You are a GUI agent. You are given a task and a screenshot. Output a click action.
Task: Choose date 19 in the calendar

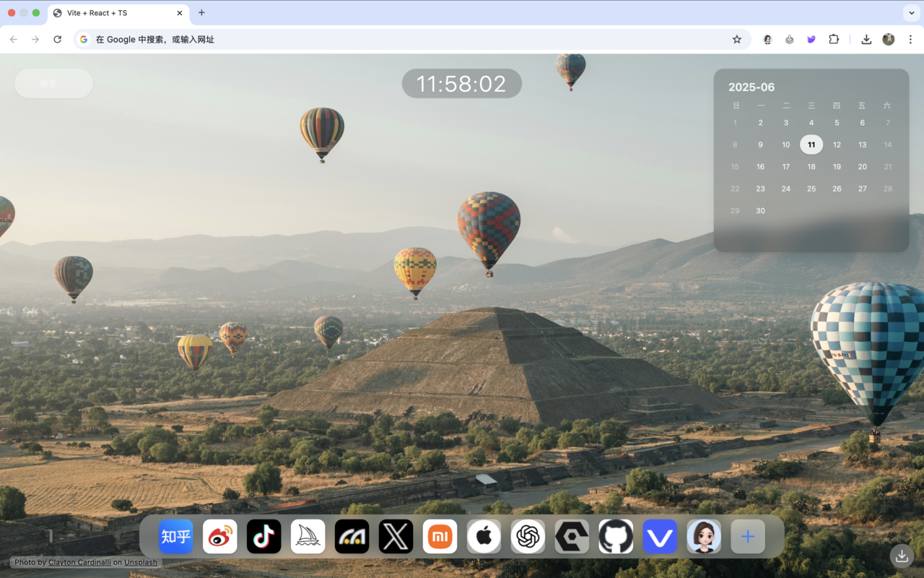(837, 167)
